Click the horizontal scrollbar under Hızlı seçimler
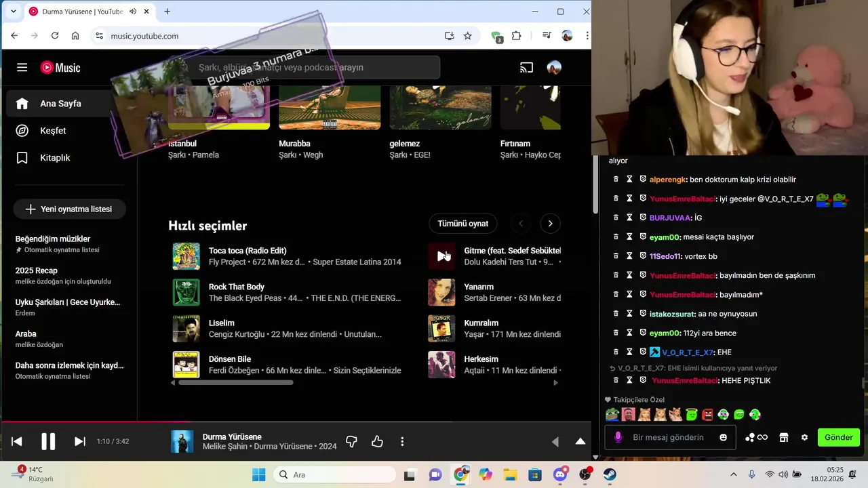Screen dimensions: 868x488 [x=235, y=383]
